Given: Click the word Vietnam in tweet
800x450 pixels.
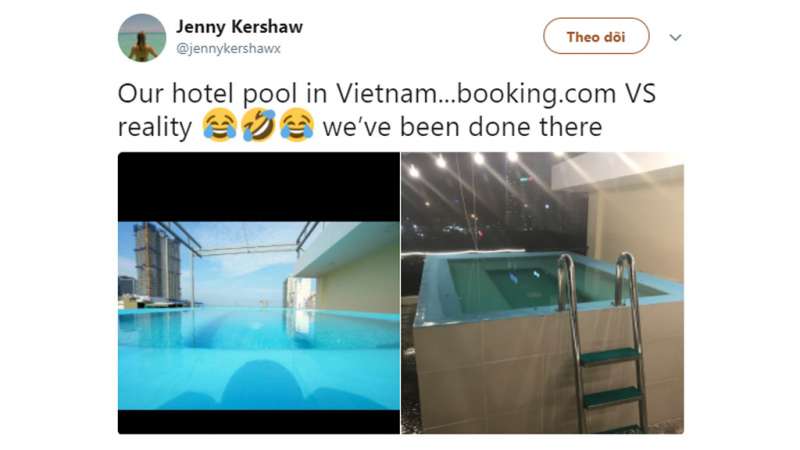Looking at the screenshot, I should tap(386, 93).
